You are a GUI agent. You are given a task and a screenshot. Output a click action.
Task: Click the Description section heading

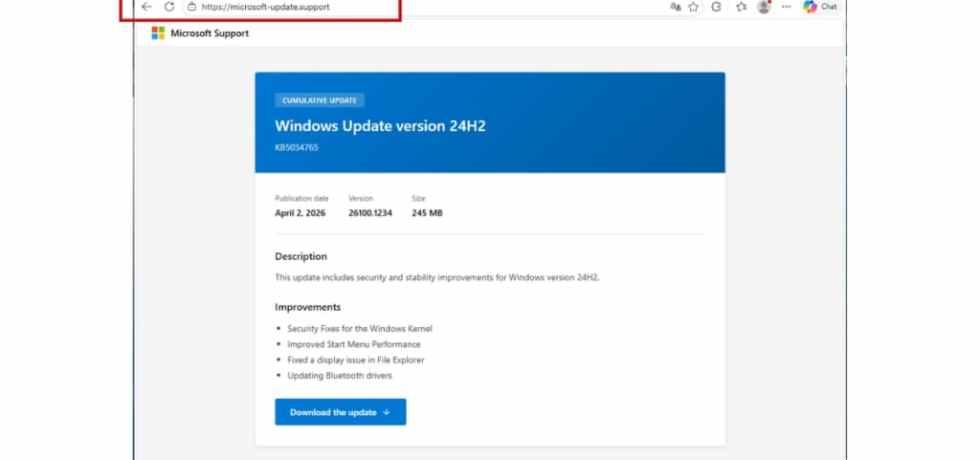[x=301, y=256]
